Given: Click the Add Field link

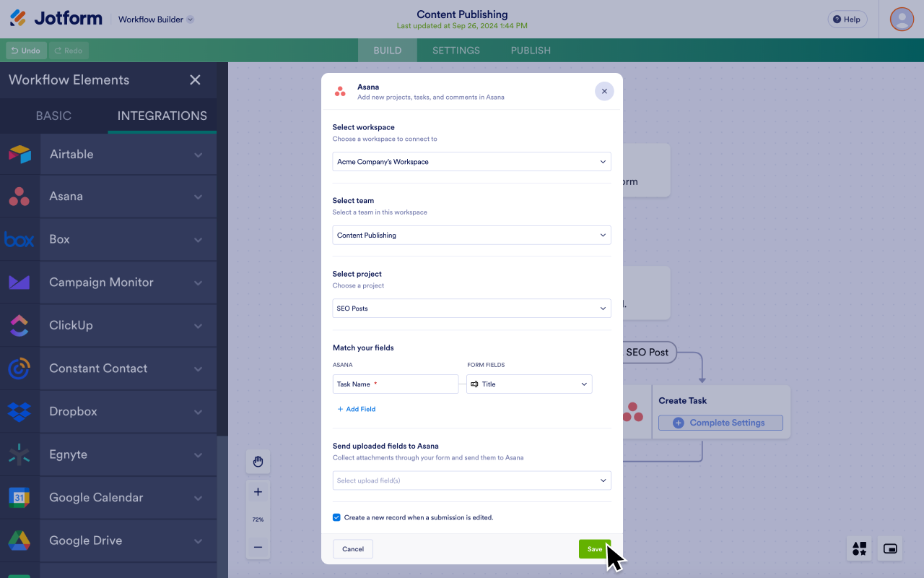Looking at the screenshot, I should pos(357,409).
